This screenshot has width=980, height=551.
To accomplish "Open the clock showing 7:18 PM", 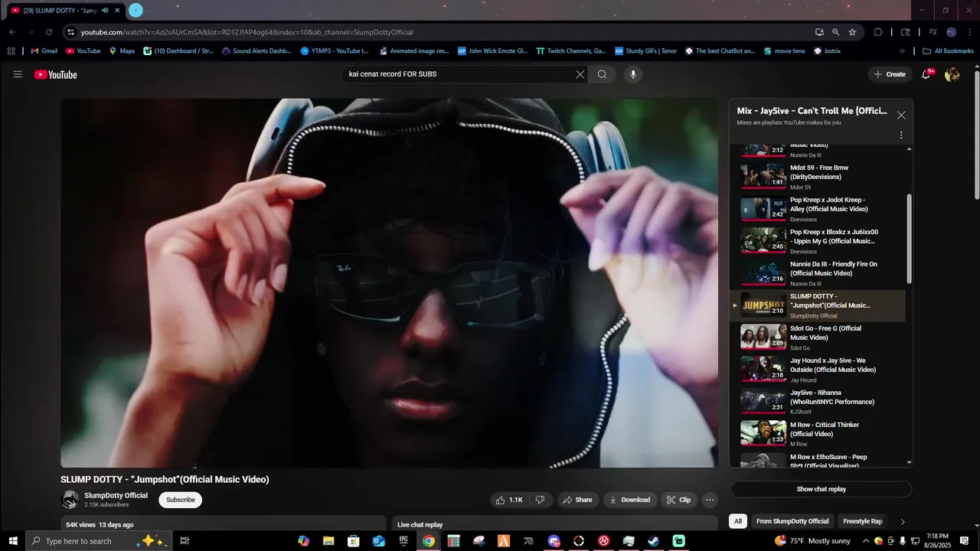I will (937, 541).
